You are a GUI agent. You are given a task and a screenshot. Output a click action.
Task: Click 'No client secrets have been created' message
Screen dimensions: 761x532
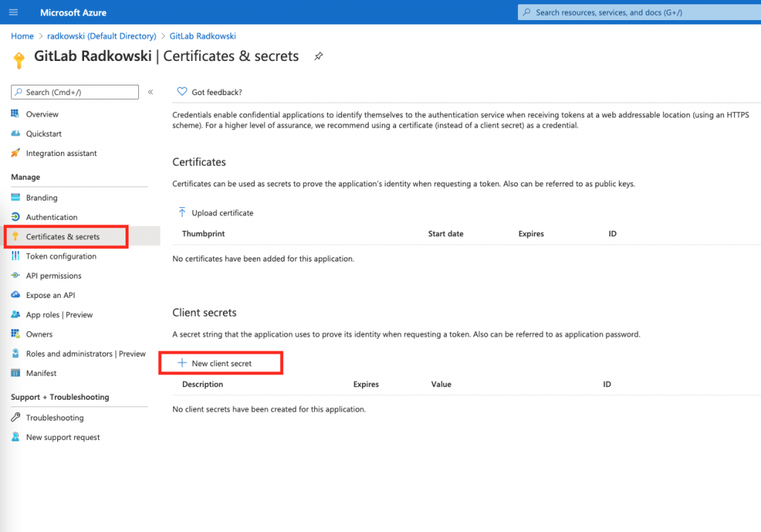[x=269, y=409]
